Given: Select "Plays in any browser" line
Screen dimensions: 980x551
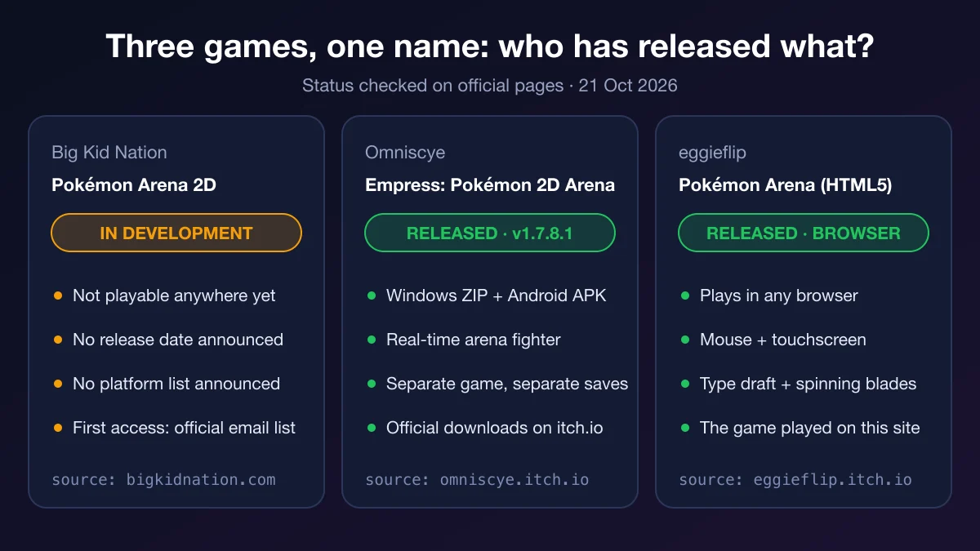Looking at the screenshot, I should pos(779,295).
